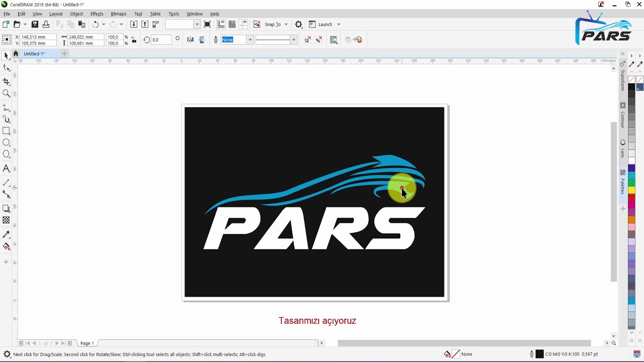644x362 pixels.
Task: Select the Artistic Media tool
Action: click(6, 119)
